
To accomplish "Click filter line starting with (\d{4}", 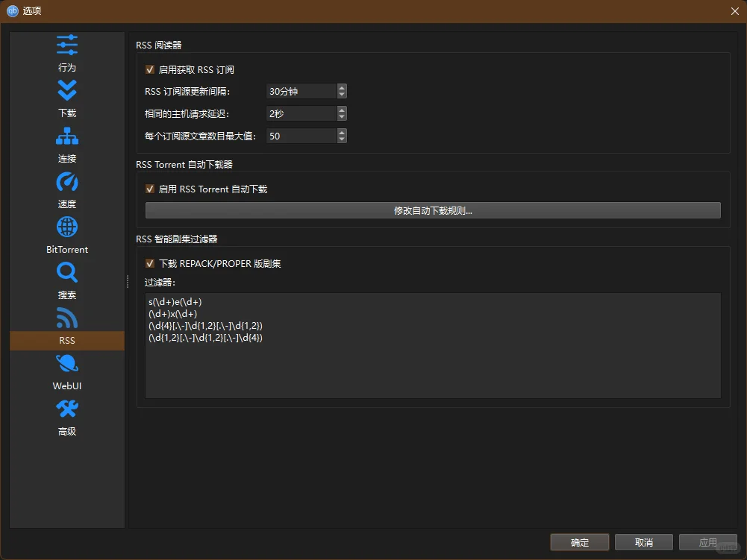I will tap(205, 326).
